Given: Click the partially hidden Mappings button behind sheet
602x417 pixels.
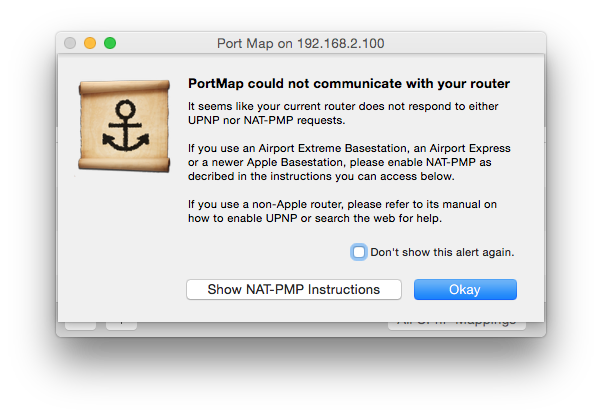Looking at the screenshot, I should (x=457, y=326).
